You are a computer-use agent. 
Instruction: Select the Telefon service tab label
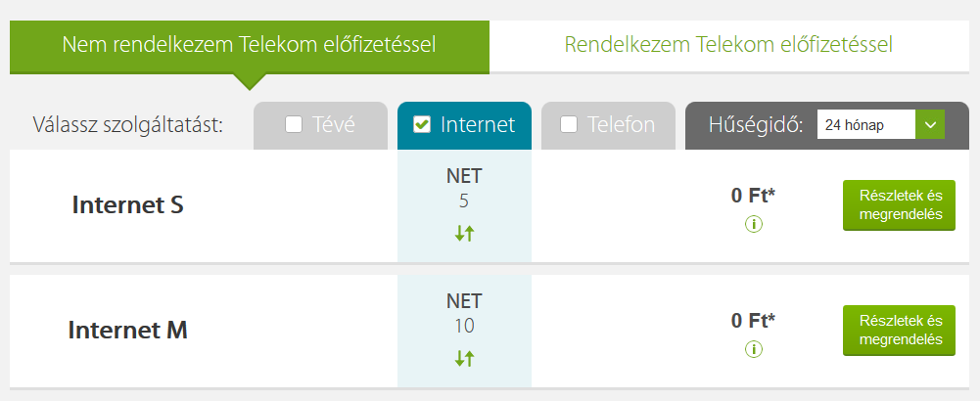621,125
